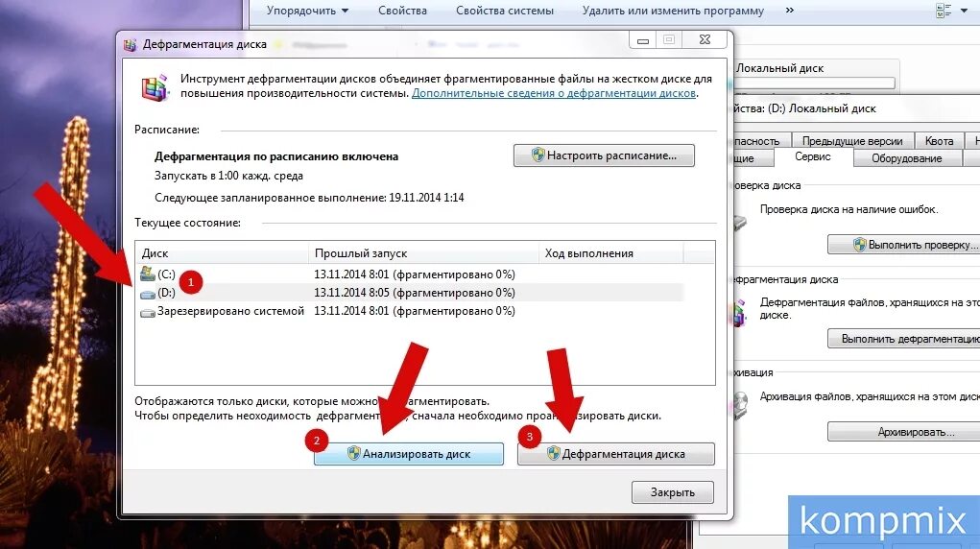Click the Ход выполнения column header
The image size is (980, 549).
pyautogui.click(x=610, y=253)
